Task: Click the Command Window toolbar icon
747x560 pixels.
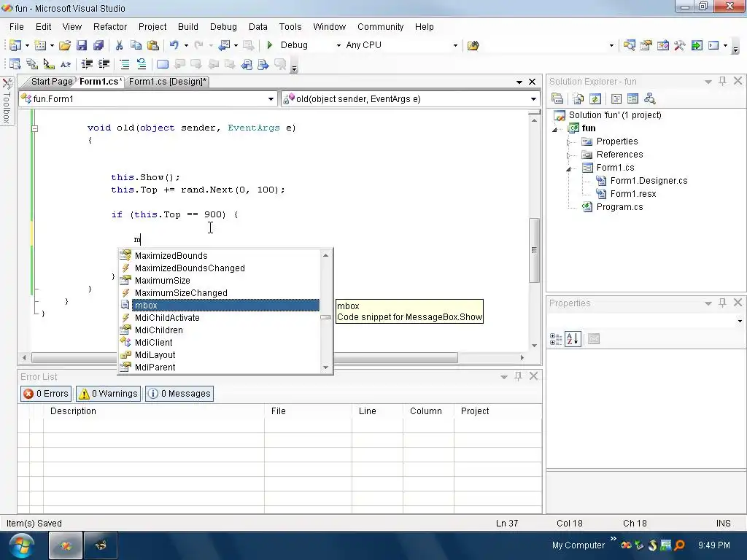Action: [x=713, y=45]
